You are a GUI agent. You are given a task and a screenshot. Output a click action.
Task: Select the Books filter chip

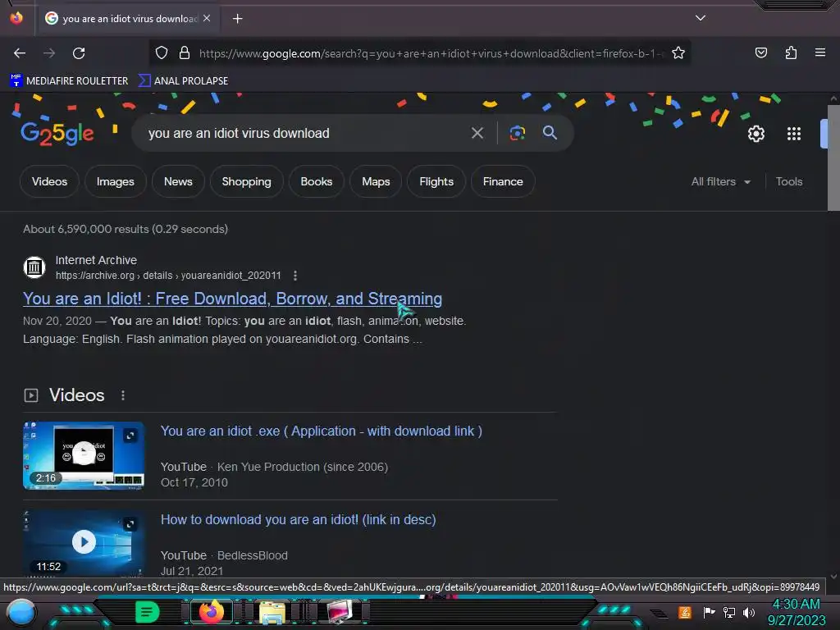[x=316, y=181]
